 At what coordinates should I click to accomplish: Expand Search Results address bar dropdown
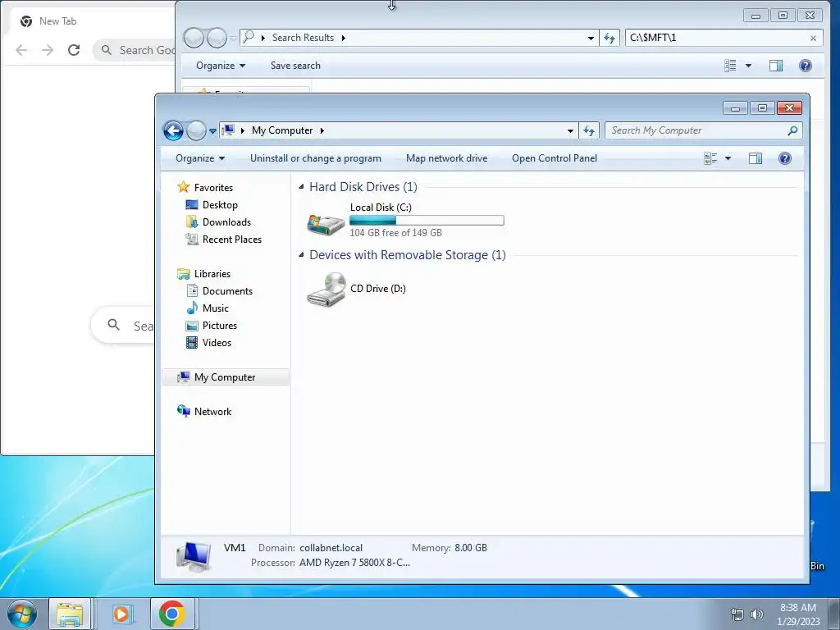(x=591, y=38)
